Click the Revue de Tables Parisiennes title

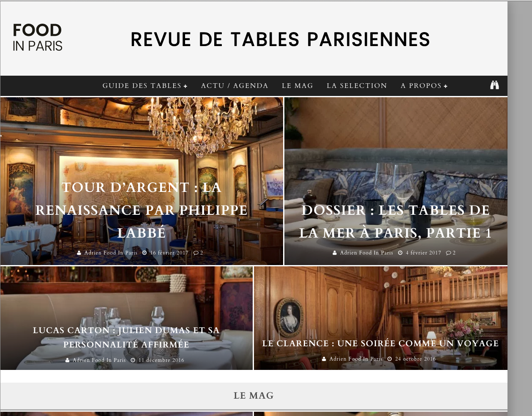pyautogui.click(x=280, y=40)
